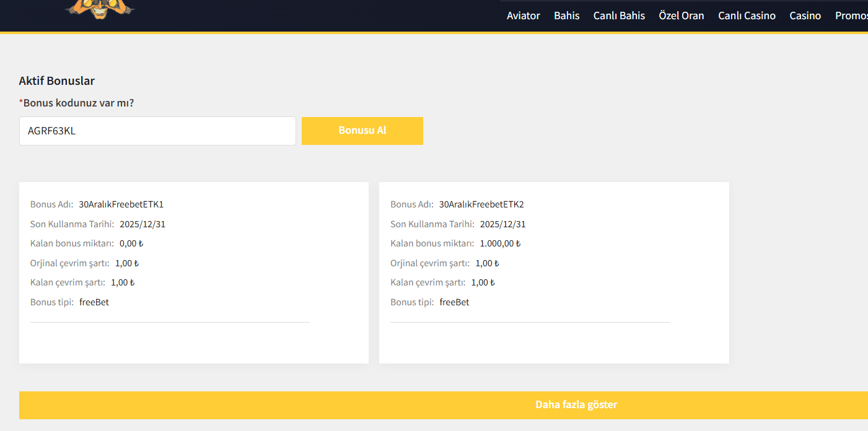Click Orjinal çevrim şartı value in ETK1 card
The width and height of the screenshot is (868, 431).
tap(127, 263)
